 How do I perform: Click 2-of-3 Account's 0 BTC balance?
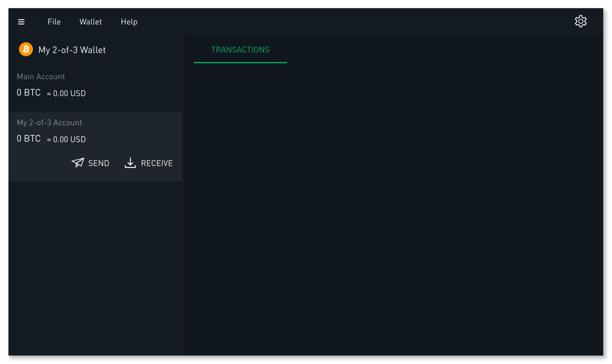click(x=29, y=139)
